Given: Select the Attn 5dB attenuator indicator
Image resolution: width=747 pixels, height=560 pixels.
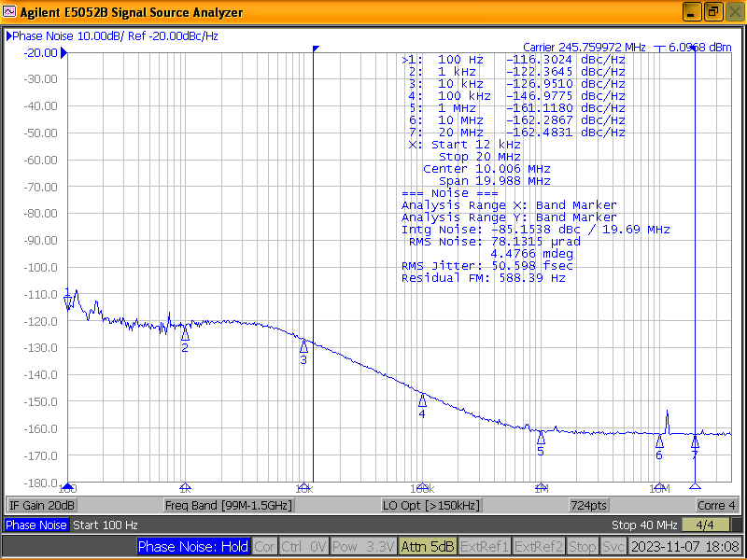Looking at the screenshot, I should click(427, 546).
